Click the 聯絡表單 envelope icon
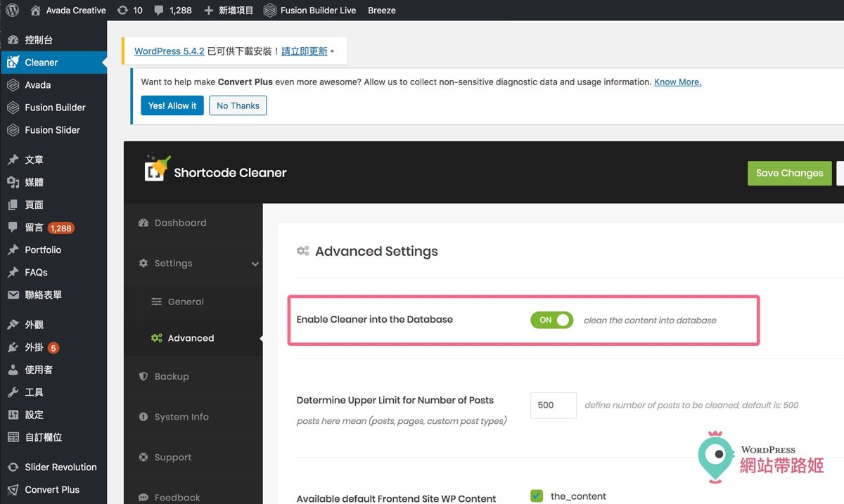The image size is (844, 504). click(13, 295)
